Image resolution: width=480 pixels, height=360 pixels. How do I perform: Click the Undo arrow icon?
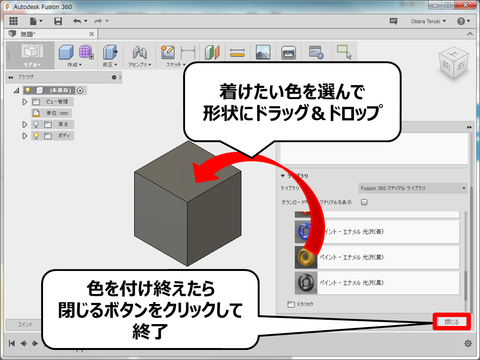pyautogui.click(x=77, y=21)
